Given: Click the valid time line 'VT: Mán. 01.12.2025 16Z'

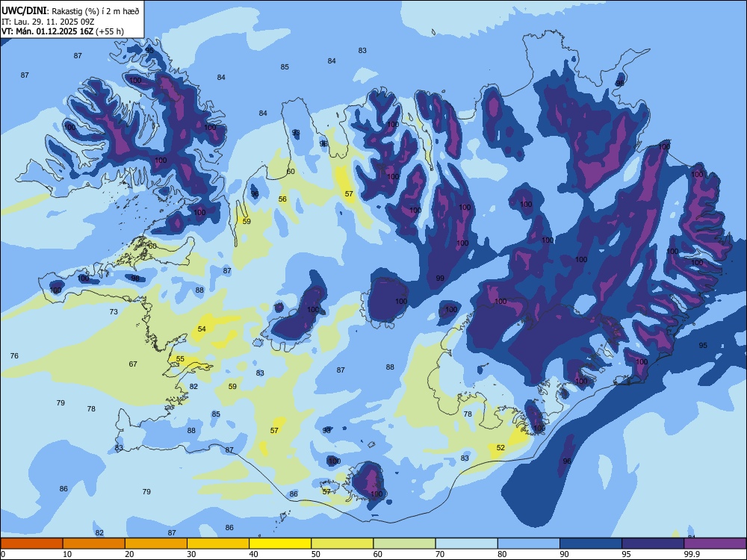Looking at the screenshot, I should coord(47,31).
